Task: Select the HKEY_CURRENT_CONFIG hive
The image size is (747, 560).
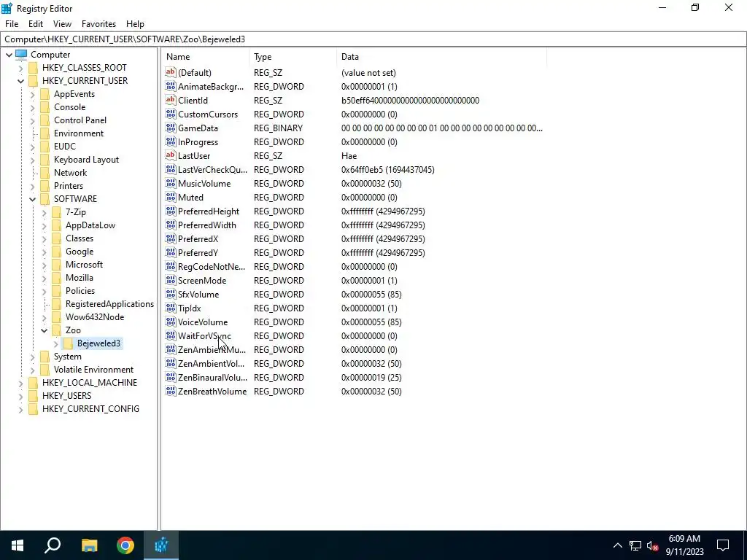Action: click(x=90, y=409)
